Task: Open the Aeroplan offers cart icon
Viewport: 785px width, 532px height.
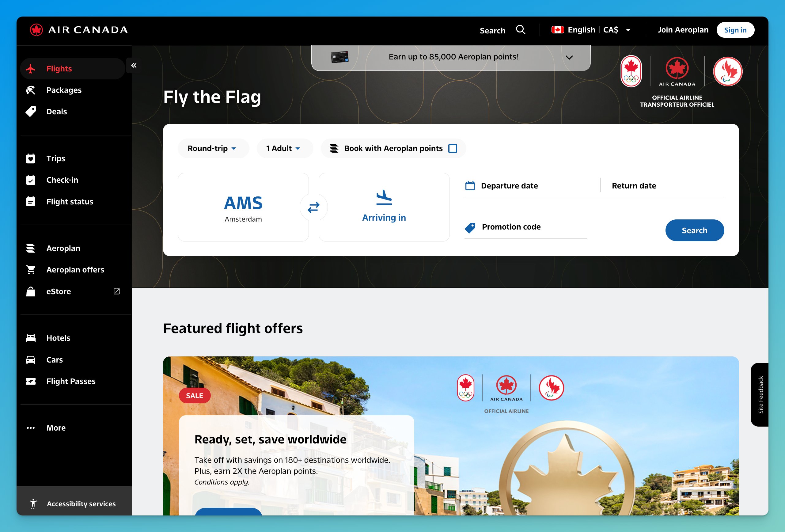Action: coord(31,269)
